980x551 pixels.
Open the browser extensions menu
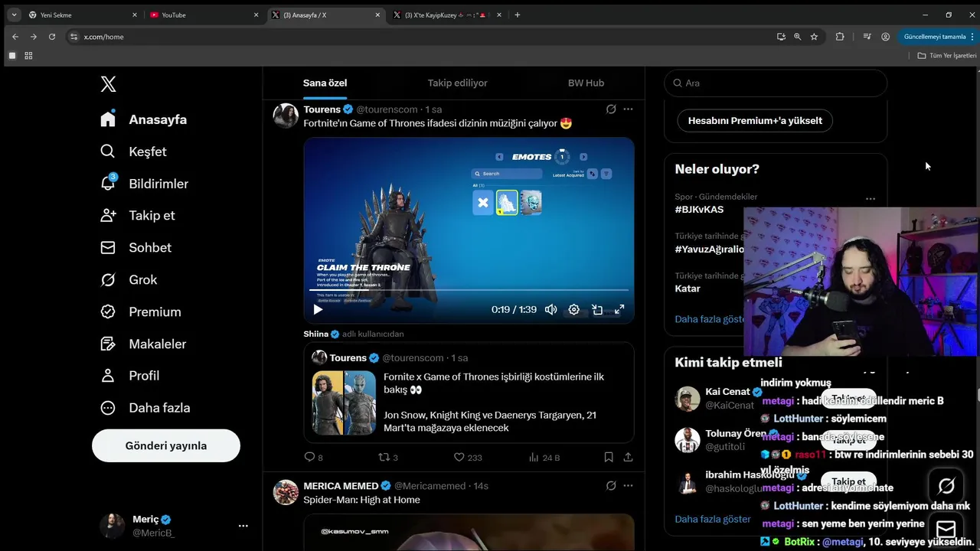[x=840, y=37]
